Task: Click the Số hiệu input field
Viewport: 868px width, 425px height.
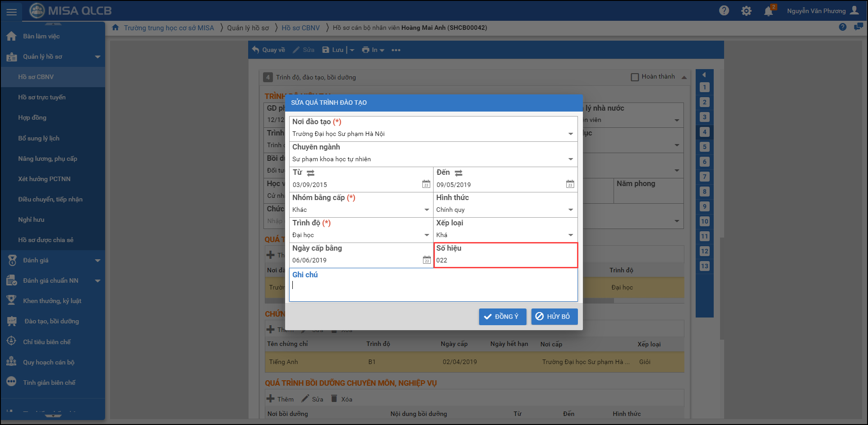Action: coord(504,260)
